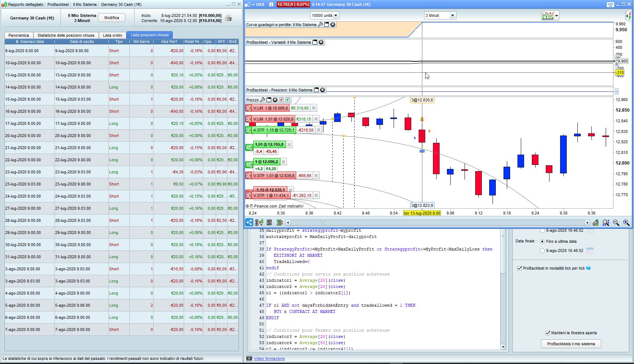Open the DAX instrument list dropdown arrow
The image size is (634, 364).
tap(253, 4)
